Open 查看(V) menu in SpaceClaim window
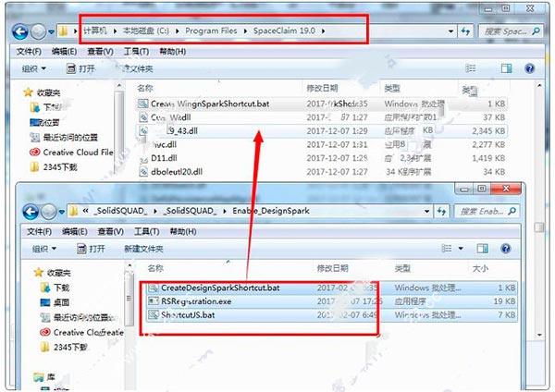 click(100, 52)
